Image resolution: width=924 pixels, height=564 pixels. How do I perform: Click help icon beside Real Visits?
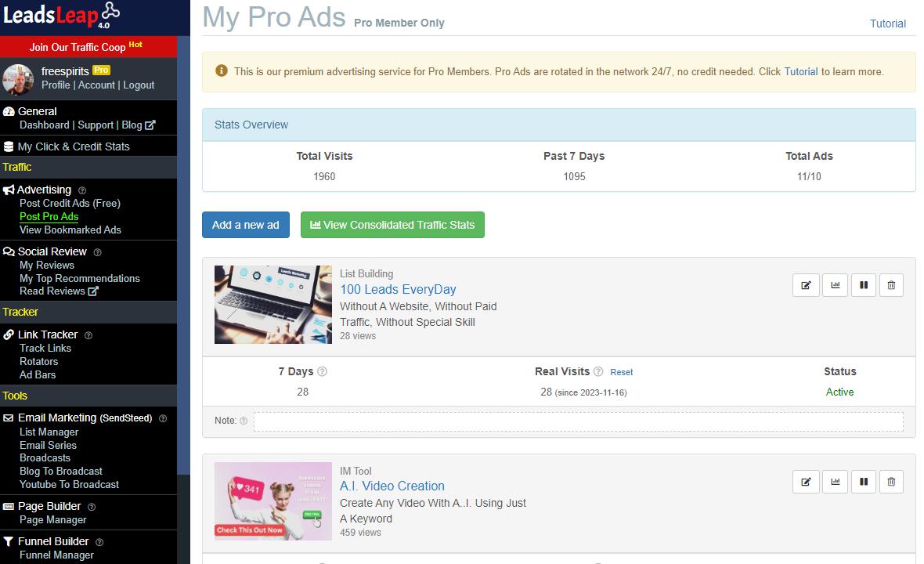[598, 372]
